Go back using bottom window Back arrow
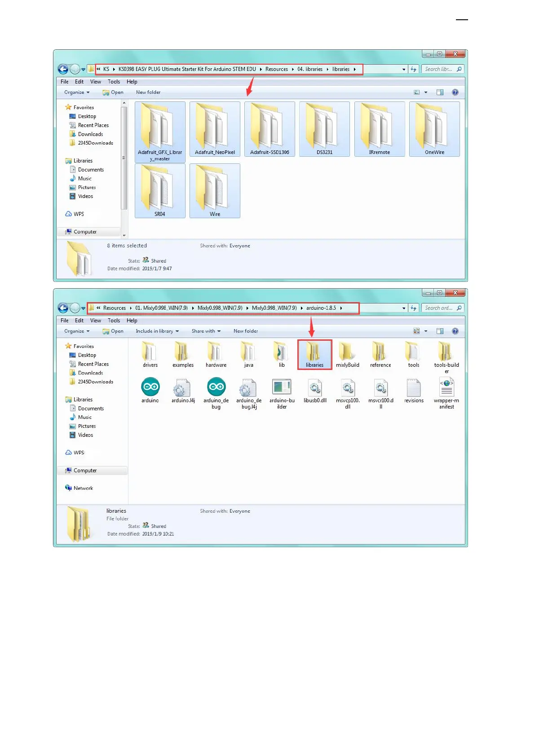Image resolution: width=535 pixels, height=756 pixels. tap(63, 308)
